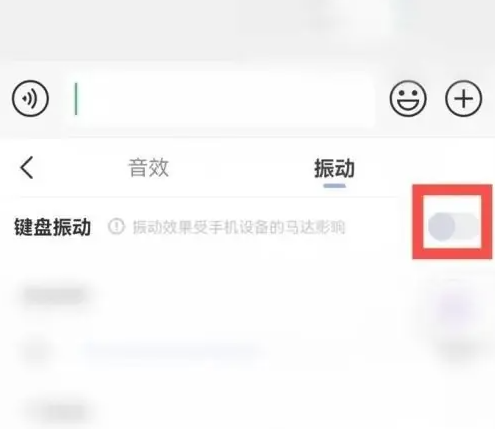Viewport: 495px width, 429px height.
Task: Tap the blurred small icon left of slider
Action: click(x=37, y=351)
